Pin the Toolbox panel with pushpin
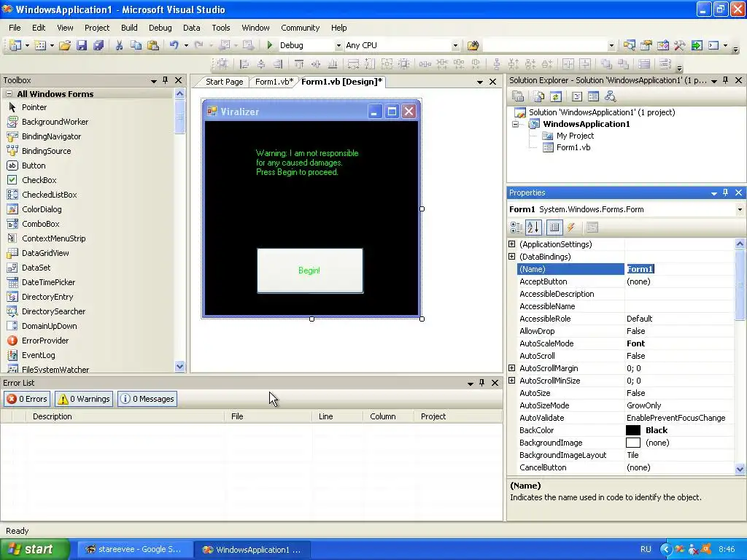 coord(166,80)
